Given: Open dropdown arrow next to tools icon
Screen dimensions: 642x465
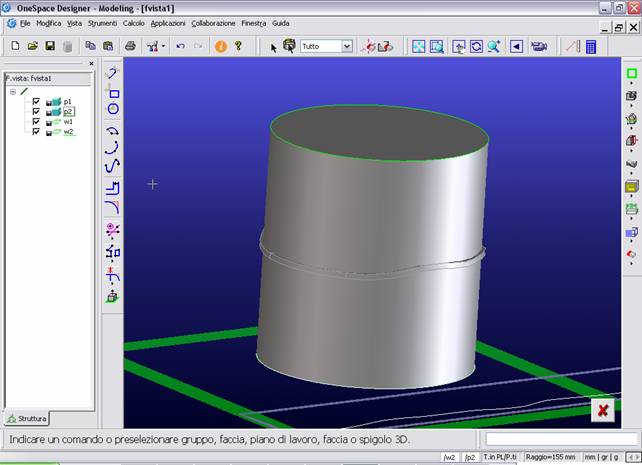Looking at the screenshot, I should [x=163, y=46].
